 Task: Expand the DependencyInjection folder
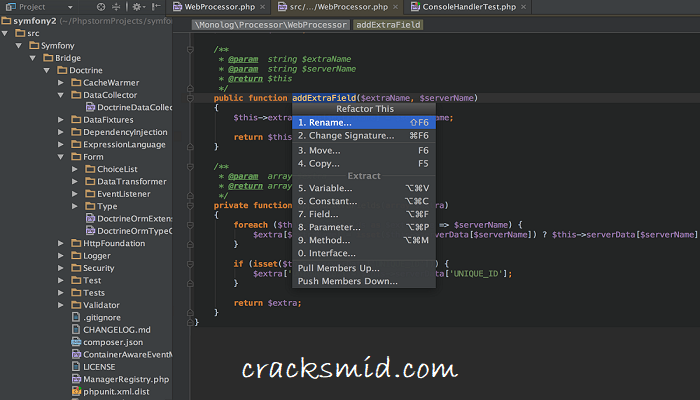point(61,132)
